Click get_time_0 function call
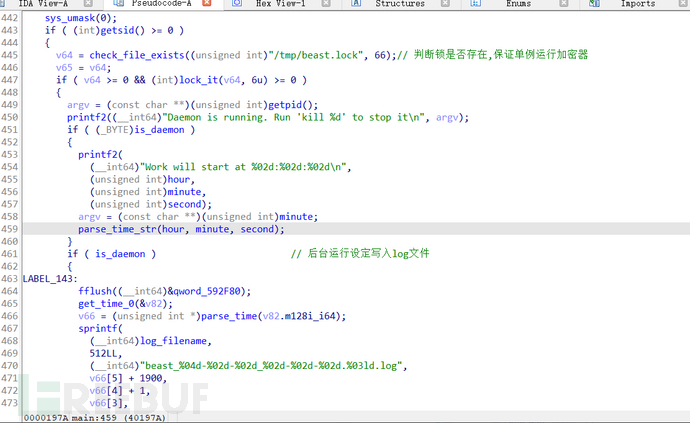 [x=106, y=304]
